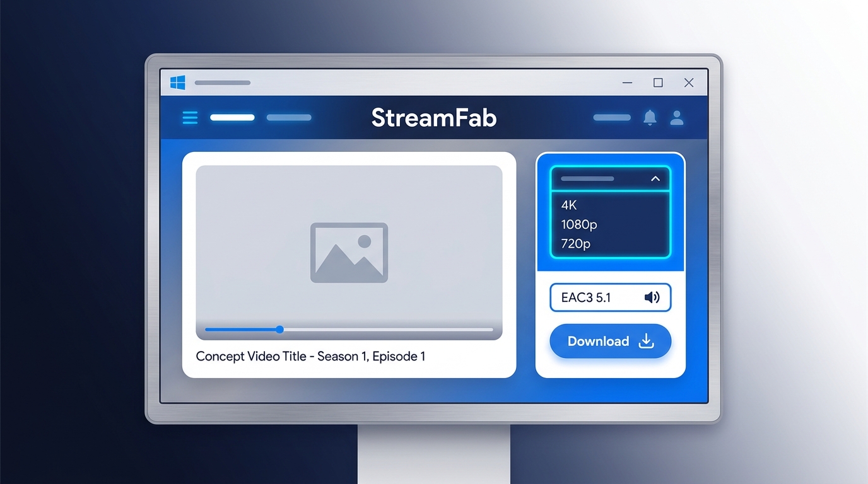Choose 4K from the quality list
This screenshot has height=484, width=868.
pyautogui.click(x=569, y=205)
